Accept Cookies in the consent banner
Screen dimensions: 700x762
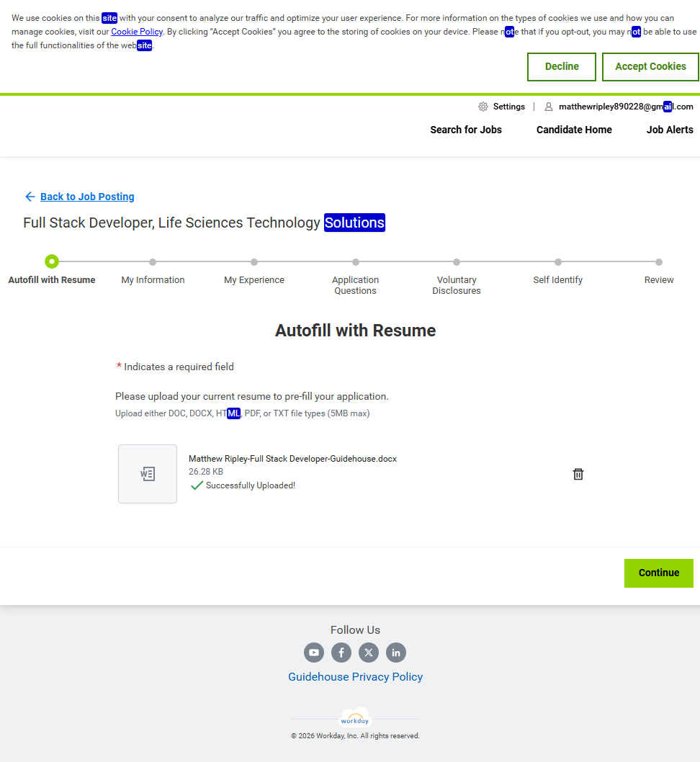pos(650,66)
